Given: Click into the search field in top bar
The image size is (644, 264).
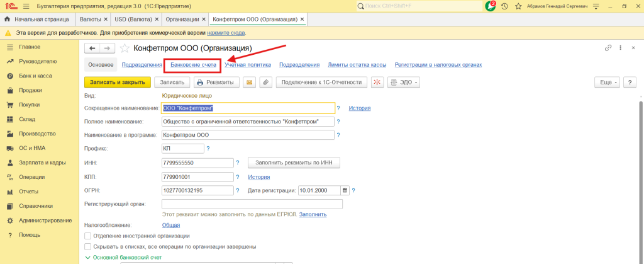Looking at the screenshot, I should click(419, 6).
